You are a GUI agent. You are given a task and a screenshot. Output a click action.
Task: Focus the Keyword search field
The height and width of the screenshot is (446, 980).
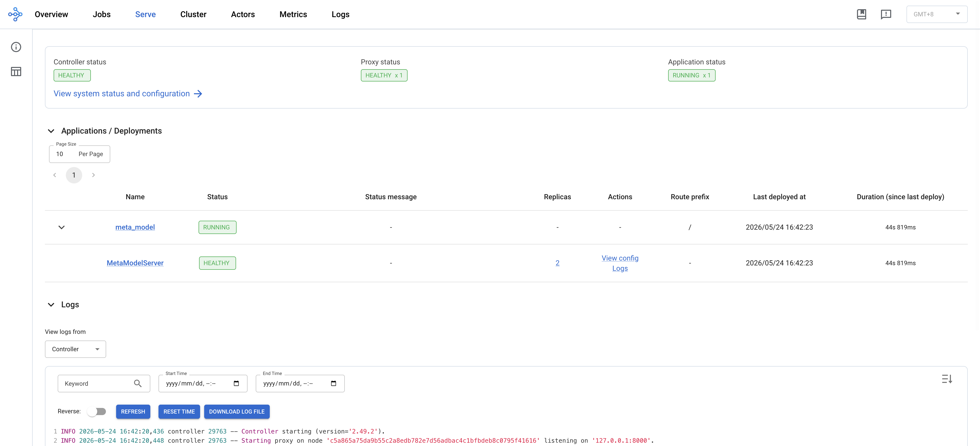pos(104,383)
